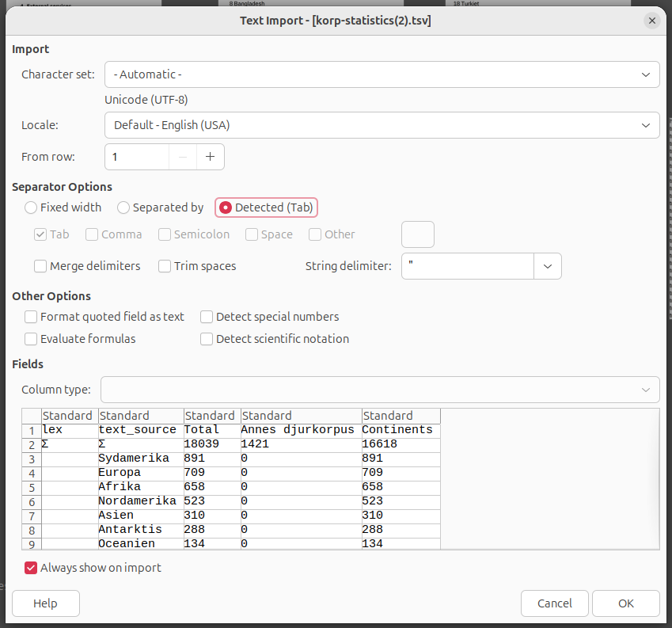
Task: Open the Column type dropdown
Action: point(380,390)
